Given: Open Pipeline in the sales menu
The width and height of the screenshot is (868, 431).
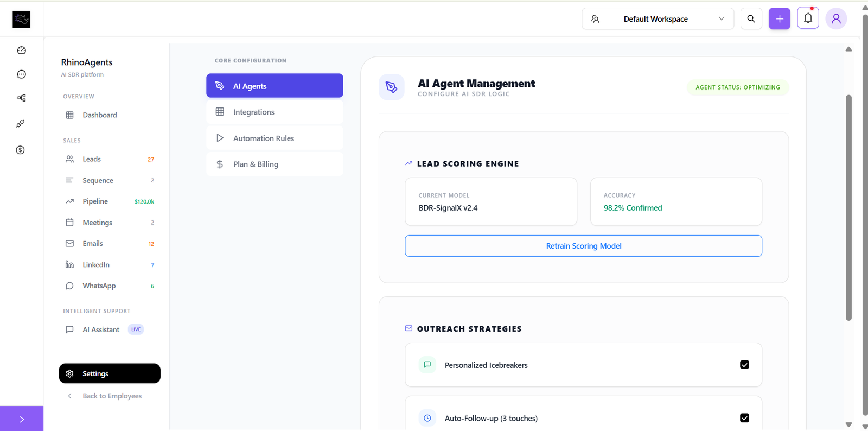Looking at the screenshot, I should point(110,201).
